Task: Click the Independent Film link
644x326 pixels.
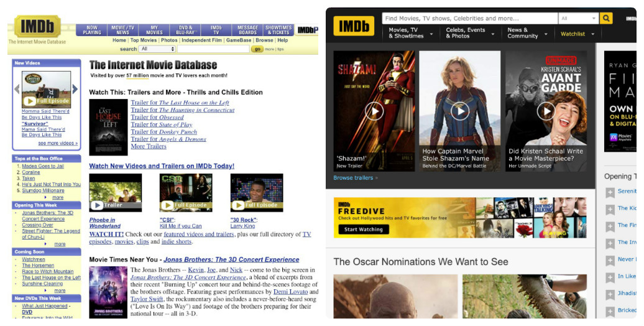Action: 201,40
